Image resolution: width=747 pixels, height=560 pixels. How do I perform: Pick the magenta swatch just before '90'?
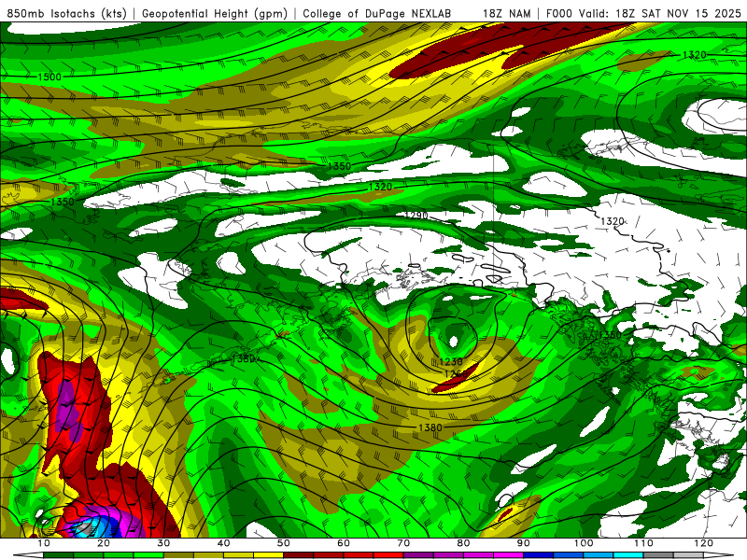pos(508,555)
